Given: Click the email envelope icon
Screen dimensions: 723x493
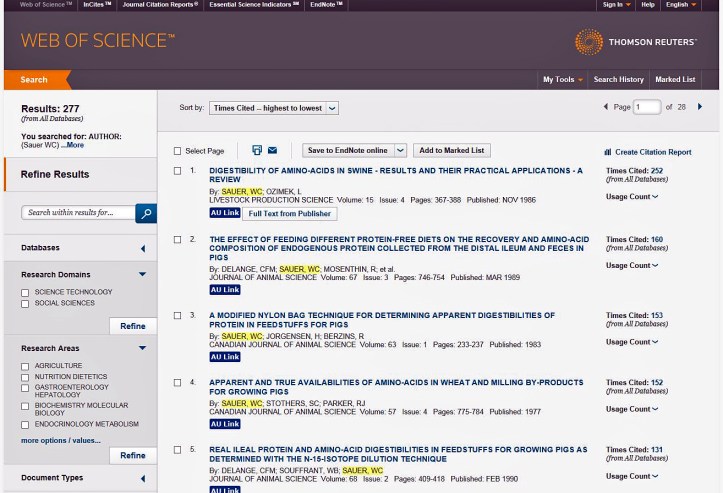Looking at the screenshot, I should coord(272,150).
